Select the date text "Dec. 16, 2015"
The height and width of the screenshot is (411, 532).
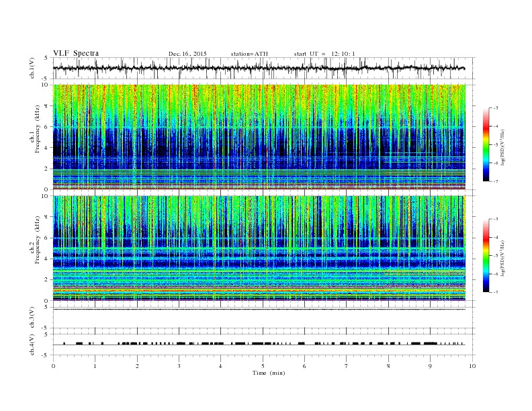pos(187,54)
